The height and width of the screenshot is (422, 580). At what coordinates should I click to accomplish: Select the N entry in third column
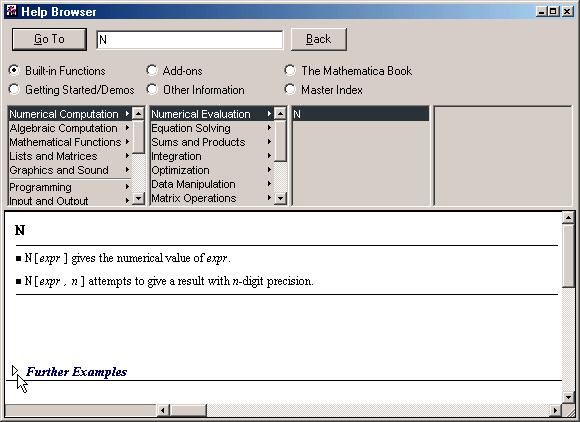click(x=361, y=114)
